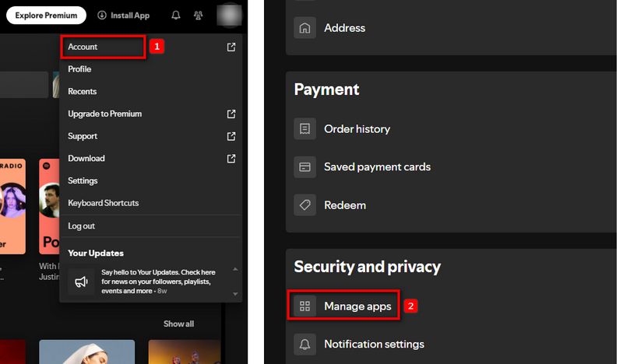The image size is (623, 364).
Task: Open the blurred profile avatar menu
Action: point(229,16)
